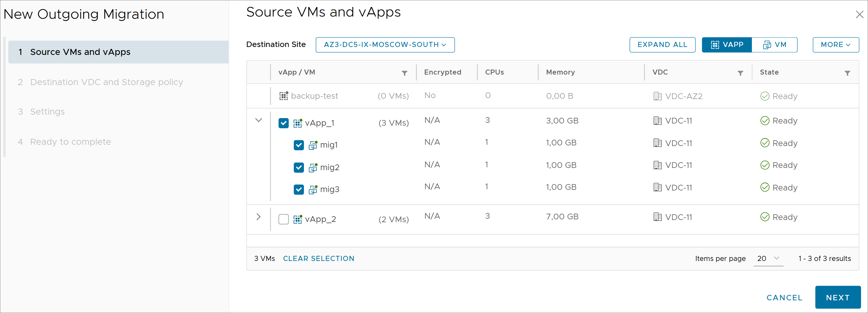Screen dimensions: 868x313
Task: Click the vApp_2 vApp icon
Action: (298, 219)
